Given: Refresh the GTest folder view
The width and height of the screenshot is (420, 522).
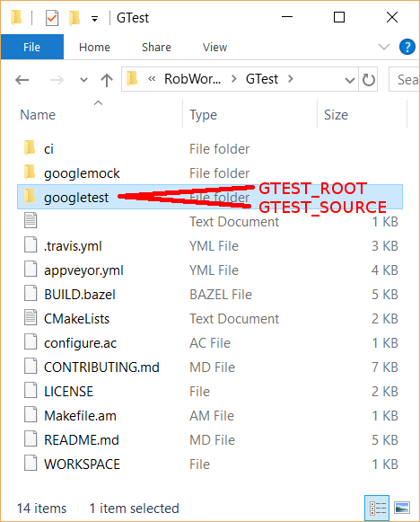Looking at the screenshot, I should point(369,80).
